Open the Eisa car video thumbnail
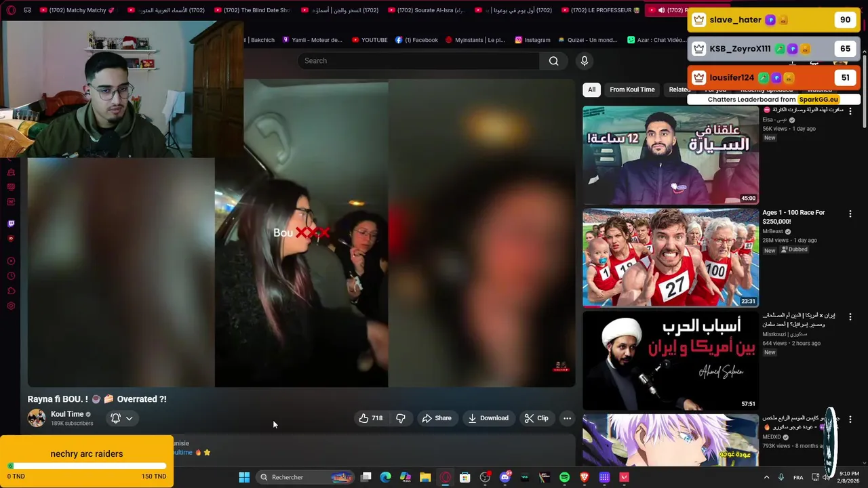868x488 pixels. click(x=671, y=155)
